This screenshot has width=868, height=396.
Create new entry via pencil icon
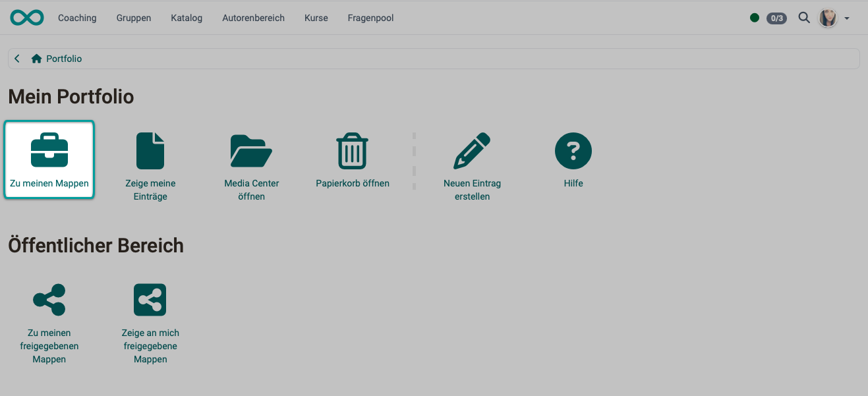pyautogui.click(x=472, y=151)
